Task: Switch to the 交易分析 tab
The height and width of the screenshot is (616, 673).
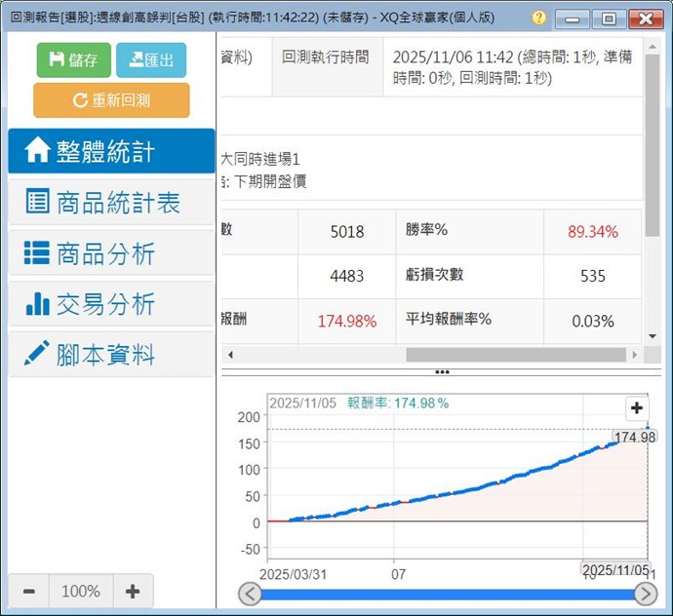Action: click(x=111, y=304)
